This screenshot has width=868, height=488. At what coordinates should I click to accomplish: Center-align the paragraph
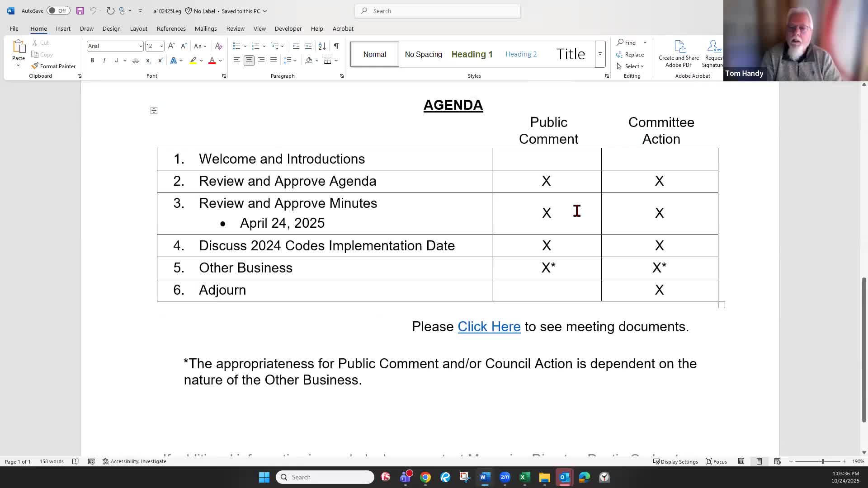(249, 60)
